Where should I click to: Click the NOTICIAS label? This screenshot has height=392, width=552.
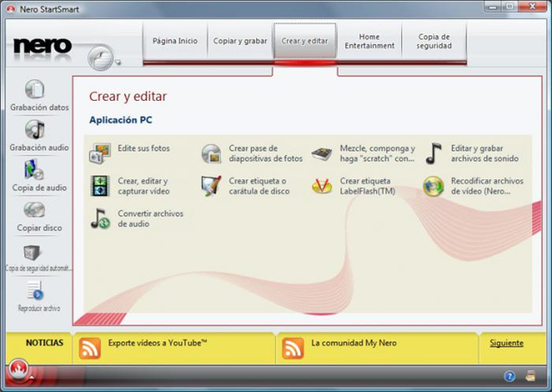coord(44,343)
